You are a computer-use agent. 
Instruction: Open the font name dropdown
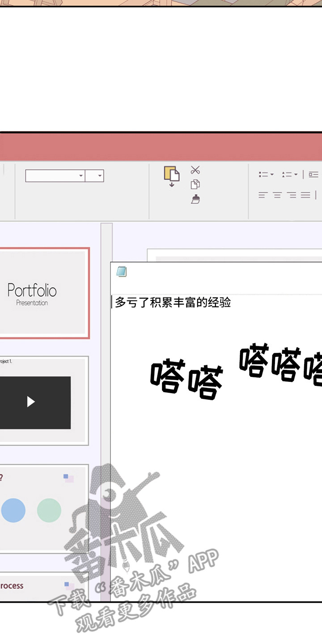pyautogui.click(x=81, y=176)
